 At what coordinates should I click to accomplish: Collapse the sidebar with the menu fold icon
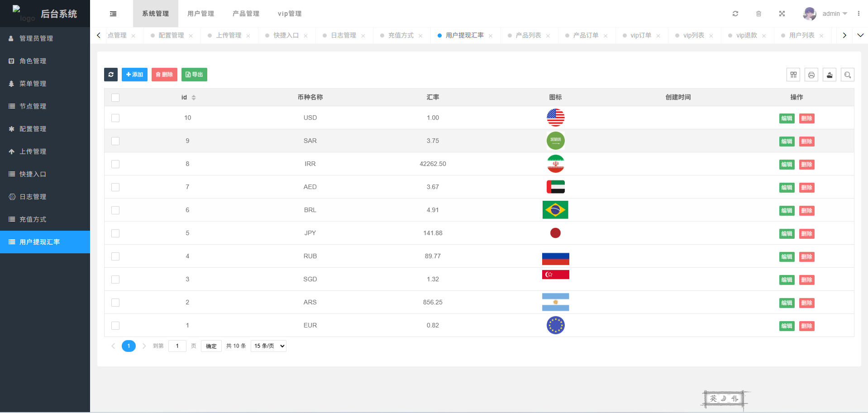[x=113, y=14]
